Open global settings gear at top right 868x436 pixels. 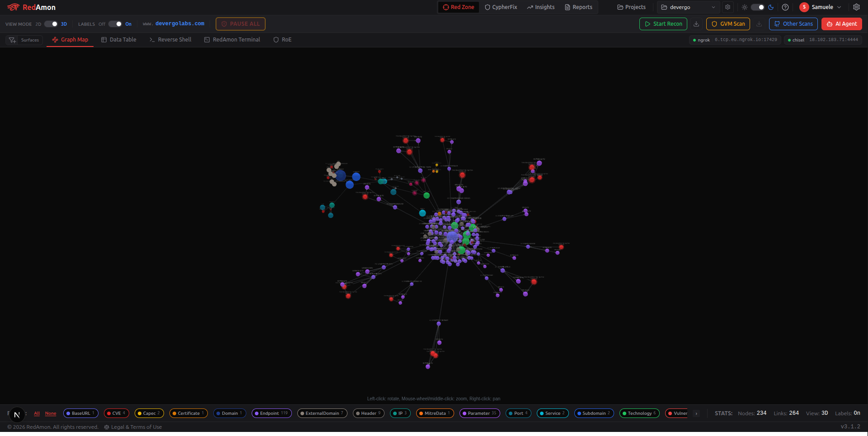coord(856,7)
